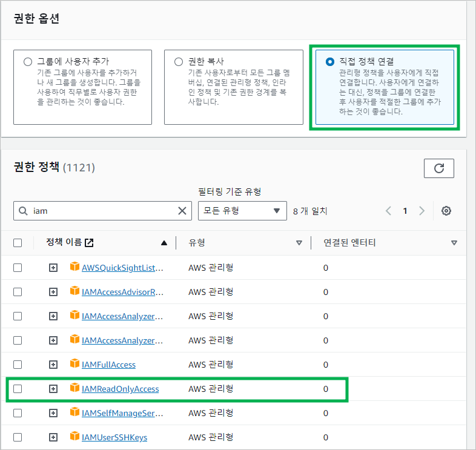The image size is (476, 450).
Task: Open external link icon beside 정책 이름
Action: click(x=89, y=243)
